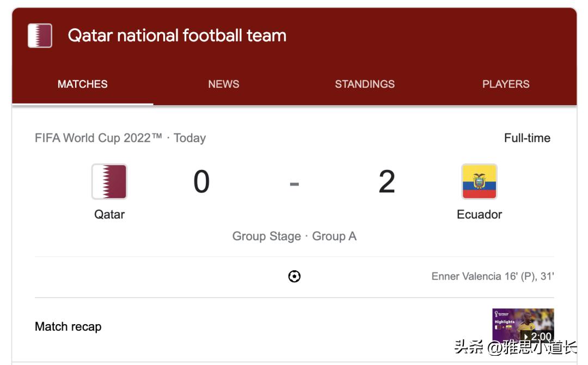Click the soccer ball goal icon
The width and height of the screenshot is (588, 365).
294,277
